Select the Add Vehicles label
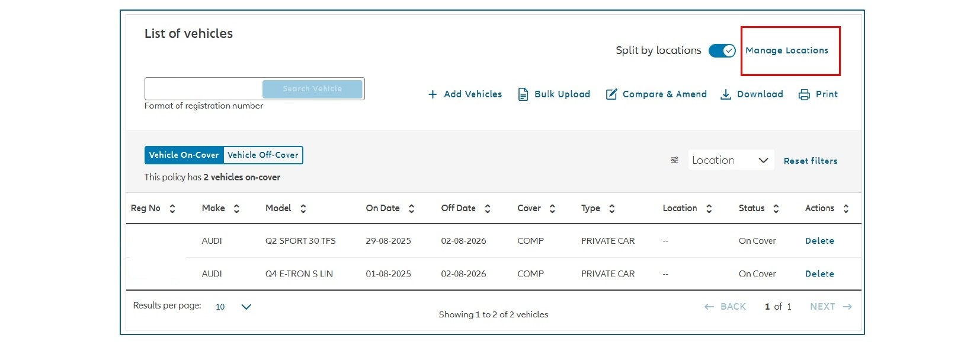The height and width of the screenshot is (350, 980). coord(473,94)
